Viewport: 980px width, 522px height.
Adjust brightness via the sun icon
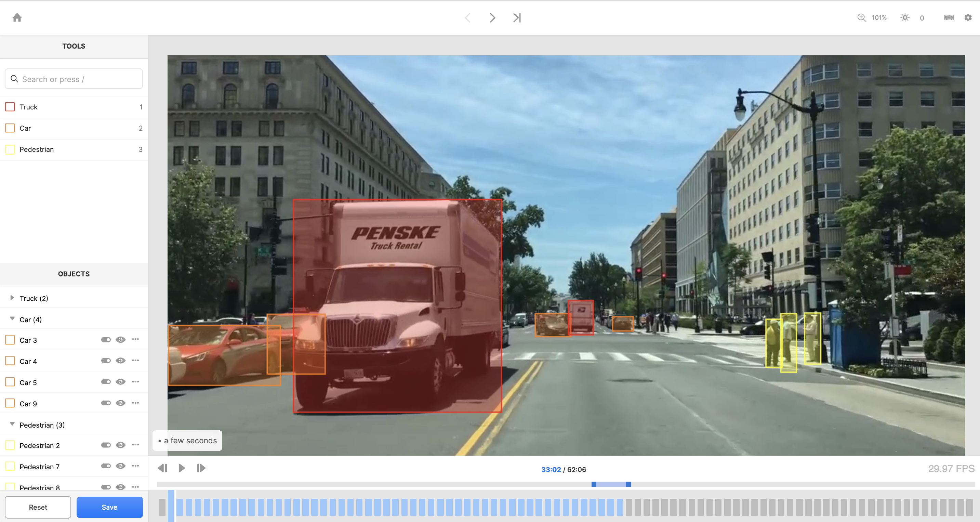(x=905, y=17)
